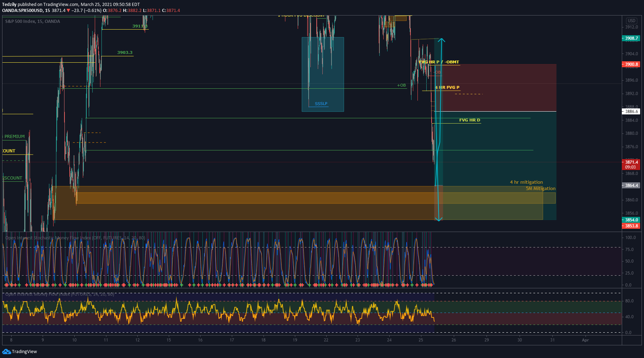Select the SSSLP label in blue box

pos(321,103)
